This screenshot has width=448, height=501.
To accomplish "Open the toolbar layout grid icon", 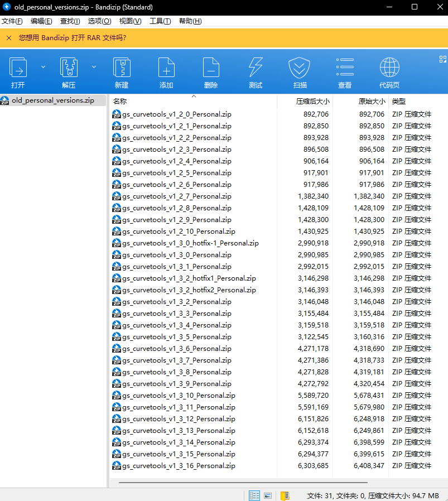I will coord(442,59).
